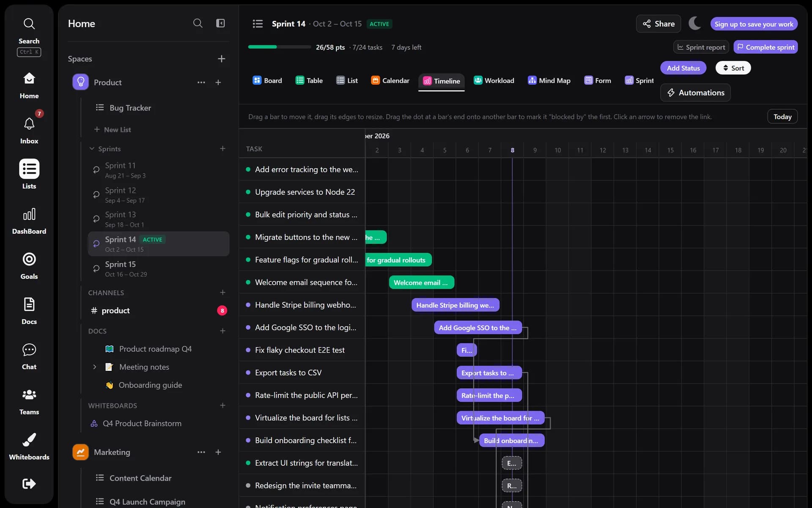
Task: Select Handle Stripe billing timeline bar
Action: click(x=455, y=305)
